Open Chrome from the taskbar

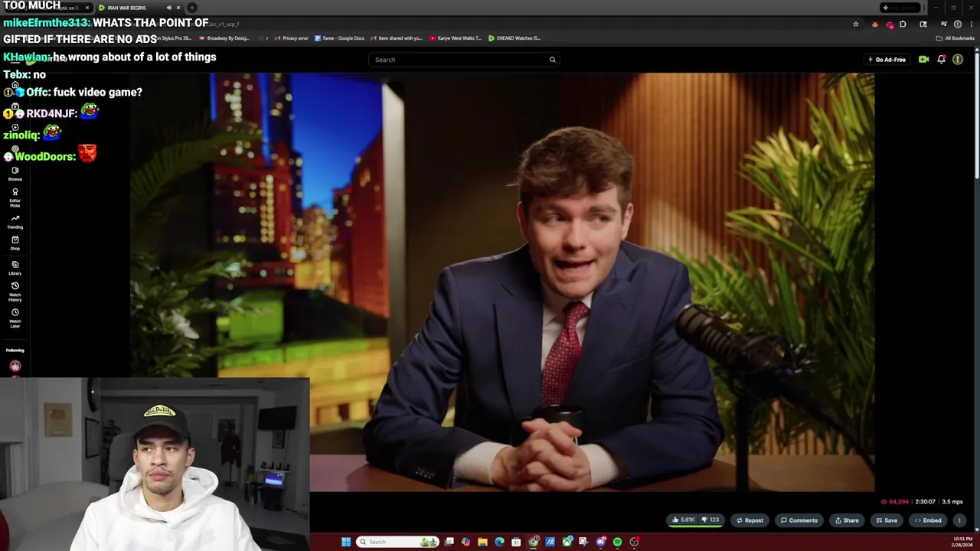click(x=534, y=542)
